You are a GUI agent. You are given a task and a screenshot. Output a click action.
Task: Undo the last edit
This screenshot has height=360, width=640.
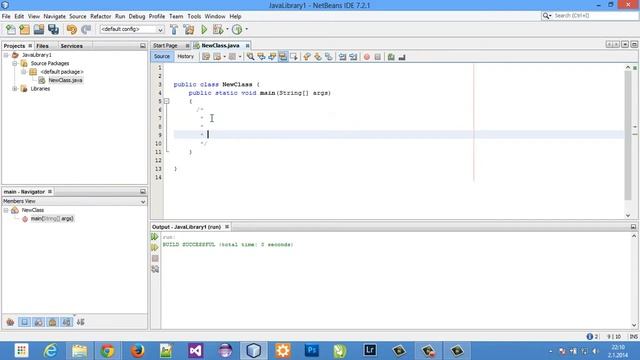(x=71, y=29)
